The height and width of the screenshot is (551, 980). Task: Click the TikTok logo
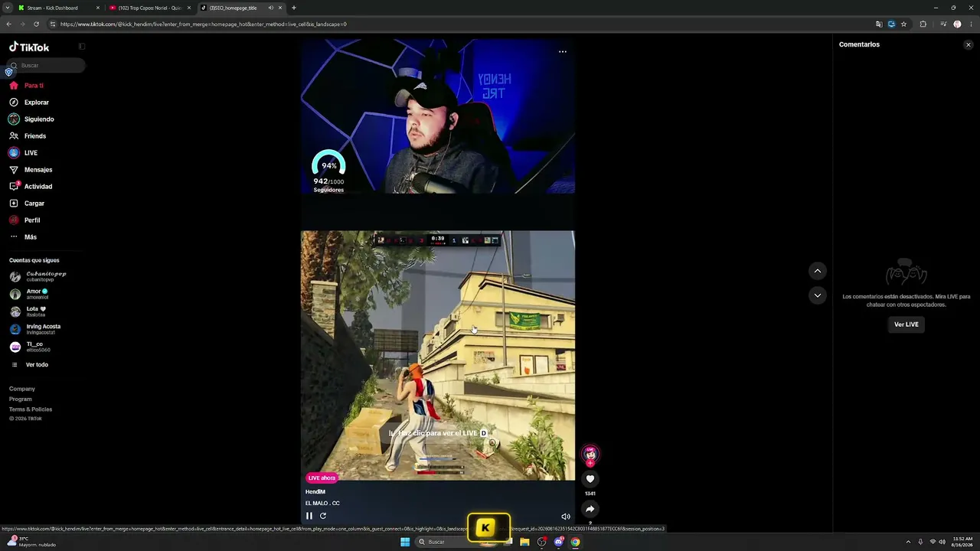pyautogui.click(x=29, y=47)
